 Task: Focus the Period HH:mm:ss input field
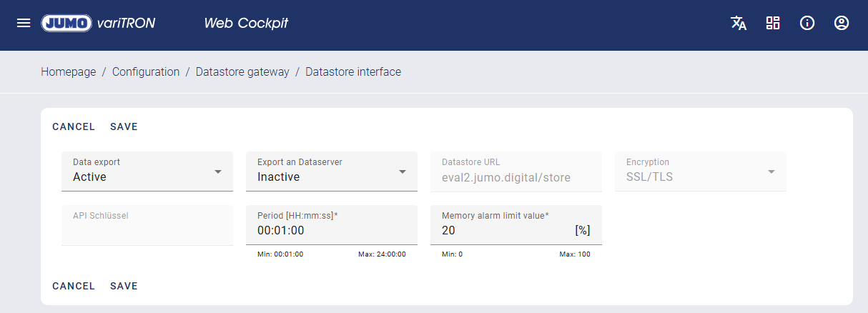[331, 230]
